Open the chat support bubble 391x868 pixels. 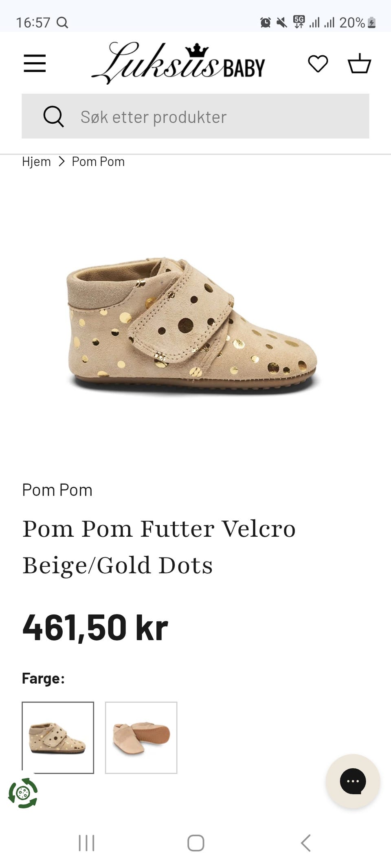click(353, 781)
